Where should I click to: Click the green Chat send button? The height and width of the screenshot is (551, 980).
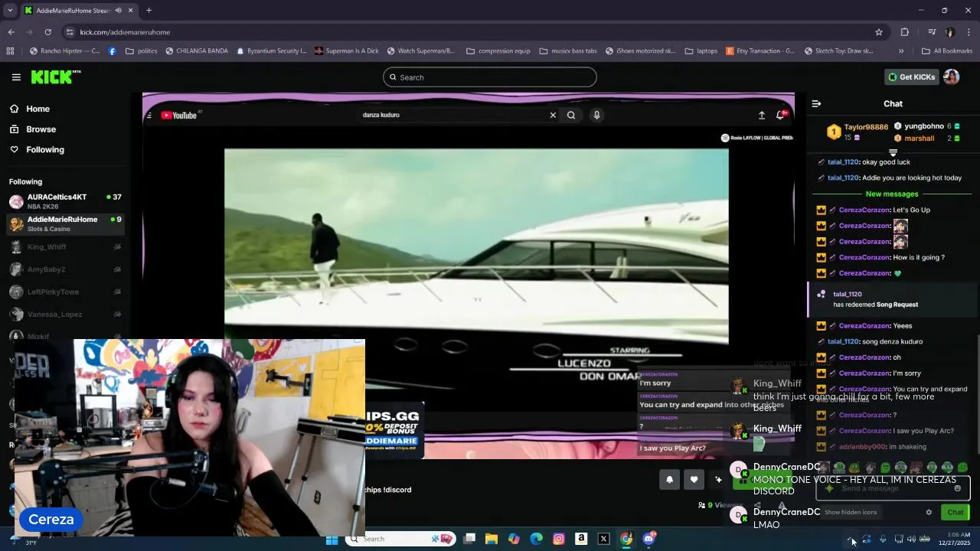pyautogui.click(x=955, y=513)
